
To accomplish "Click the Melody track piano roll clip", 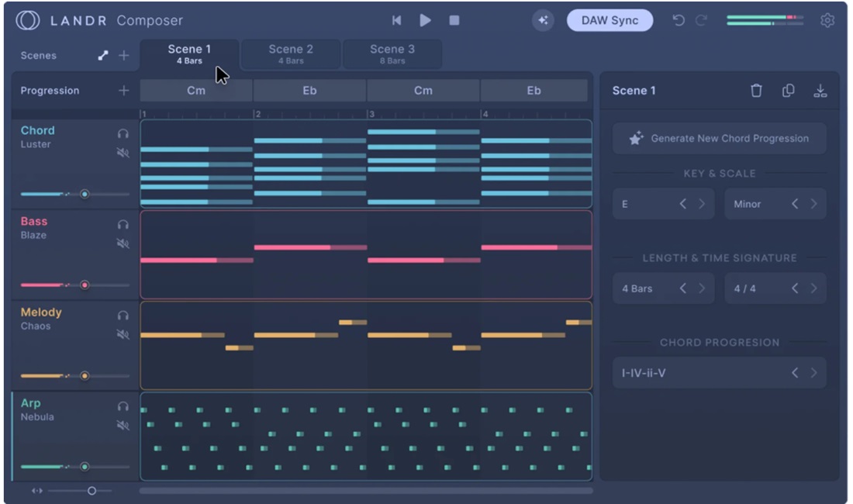I will click(366, 345).
